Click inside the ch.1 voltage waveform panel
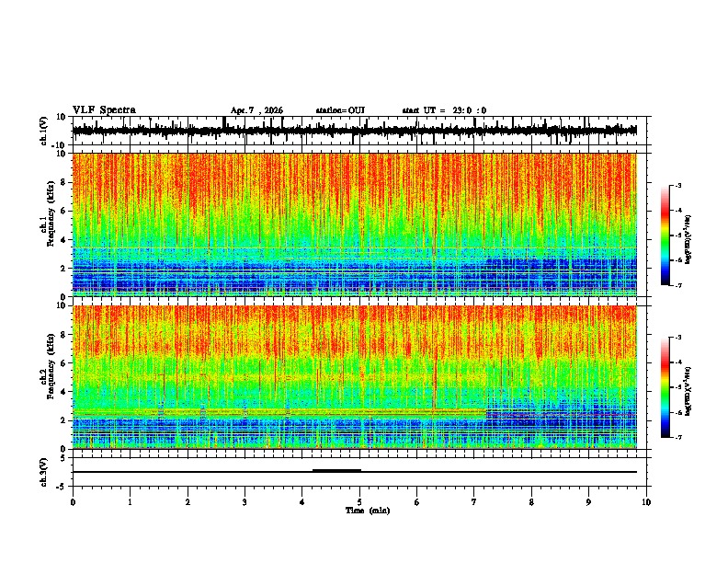Viewport: 728px width, 563px height. tap(359, 131)
